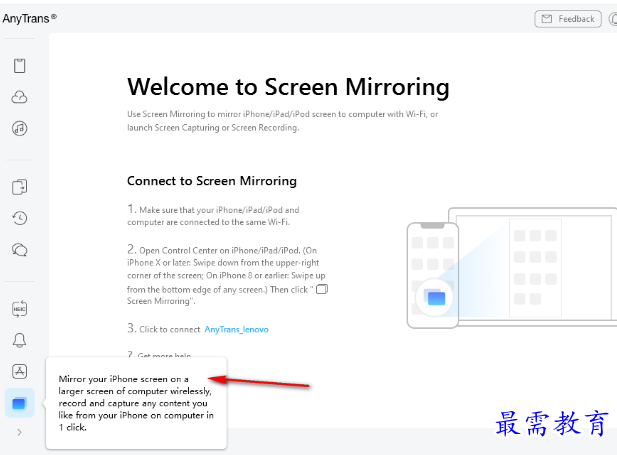
Task: Open the Device Manager sidebar icon
Action: click(x=20, y=66)
